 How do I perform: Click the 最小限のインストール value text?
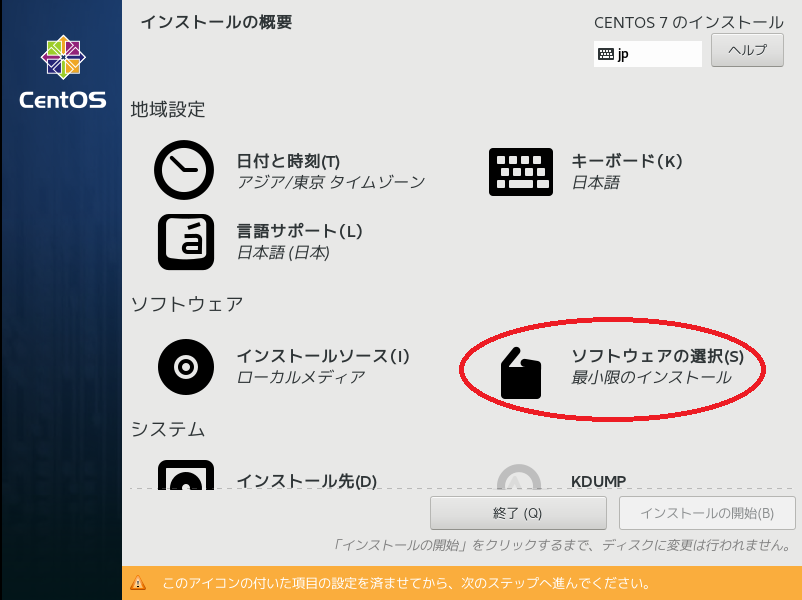pyautogui.click(x=652, y=377)
